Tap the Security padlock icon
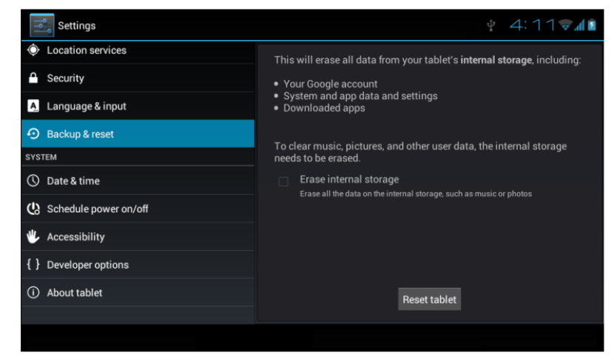Screen dimensions: 614x364 coord(33,78)
